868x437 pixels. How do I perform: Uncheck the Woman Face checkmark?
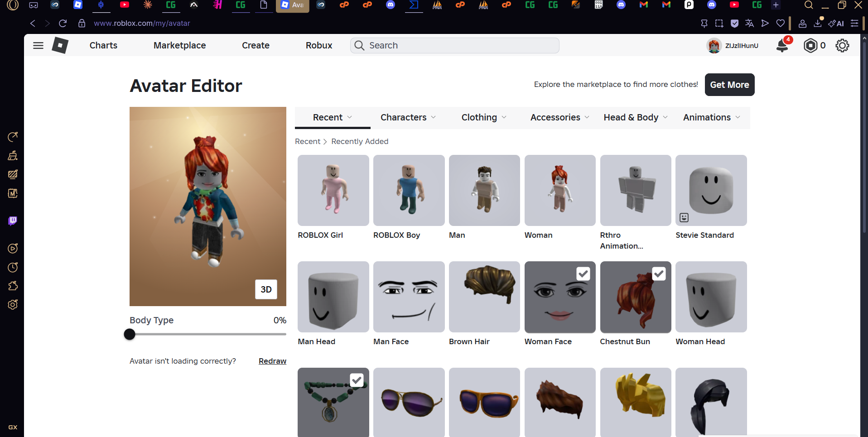[583, 274]
